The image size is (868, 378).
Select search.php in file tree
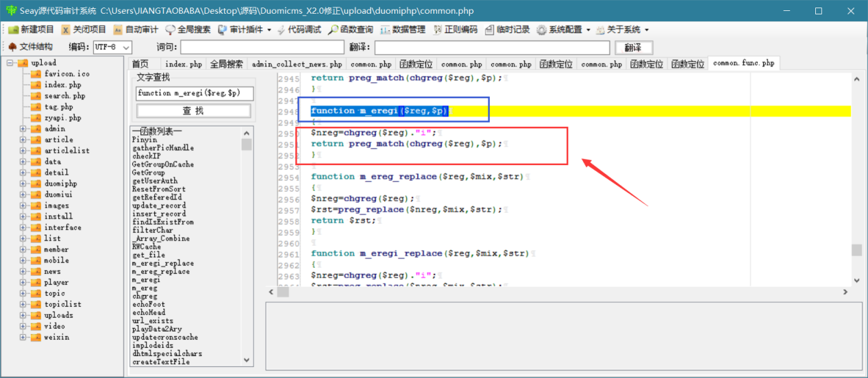pyautogui.click(x=65, y=96)
